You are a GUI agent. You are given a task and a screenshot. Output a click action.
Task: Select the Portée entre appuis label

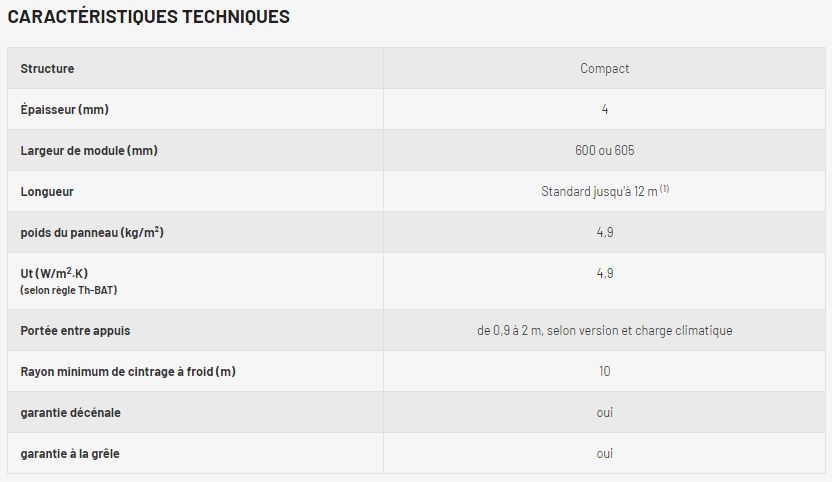point(75,330)
